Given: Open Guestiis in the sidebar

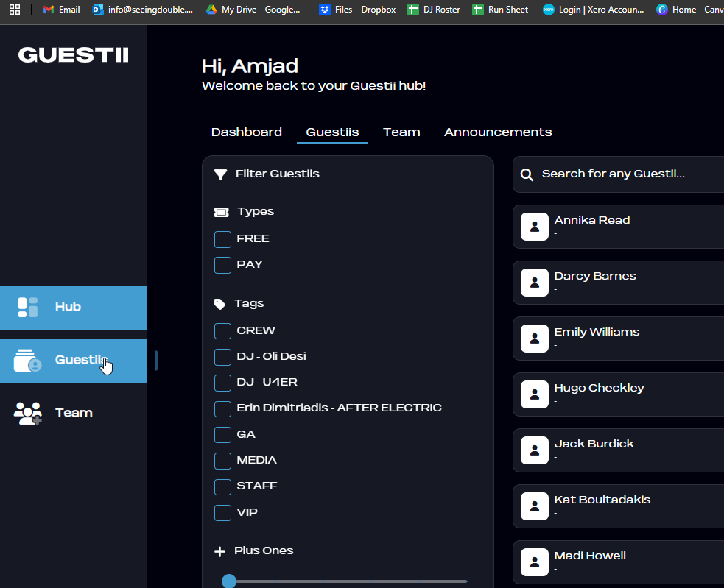Looking at the screenshot, I should coord(74,361).
